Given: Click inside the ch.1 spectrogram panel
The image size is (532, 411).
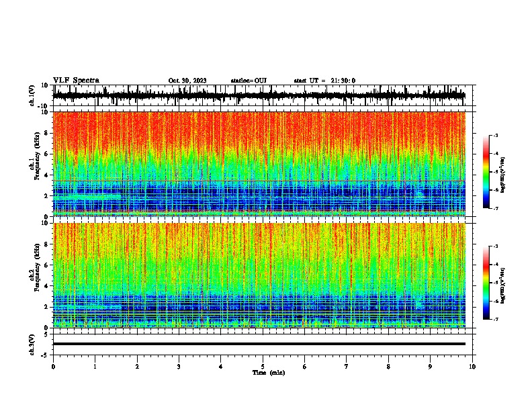Looking at the screenshot, I should (x=259, y=164).
